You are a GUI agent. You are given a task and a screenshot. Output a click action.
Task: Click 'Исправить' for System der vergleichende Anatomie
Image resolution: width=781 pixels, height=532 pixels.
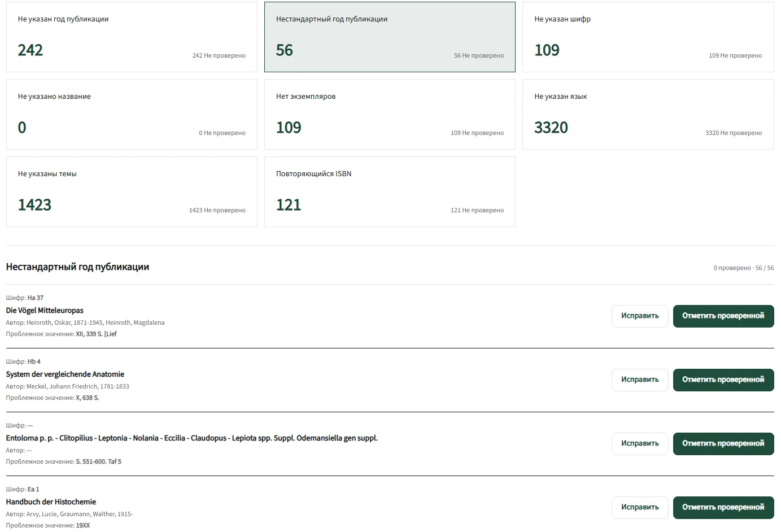(x=640, y=380)
